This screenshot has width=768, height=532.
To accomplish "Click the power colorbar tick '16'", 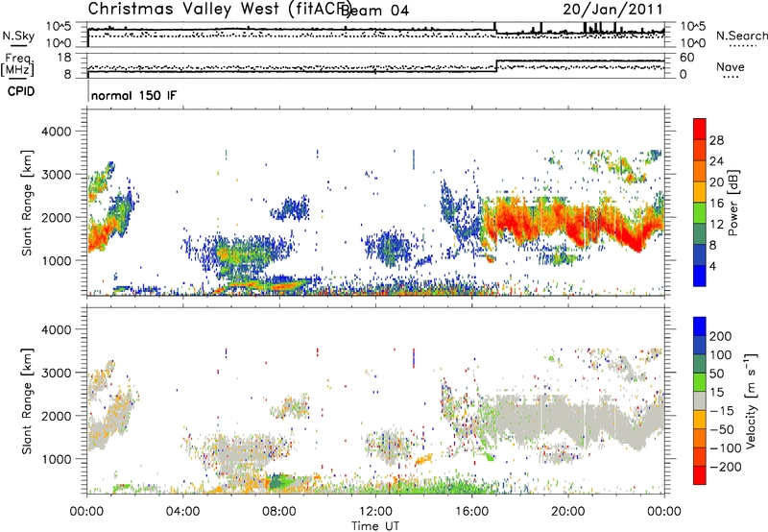I will click(x=716, y=204).
